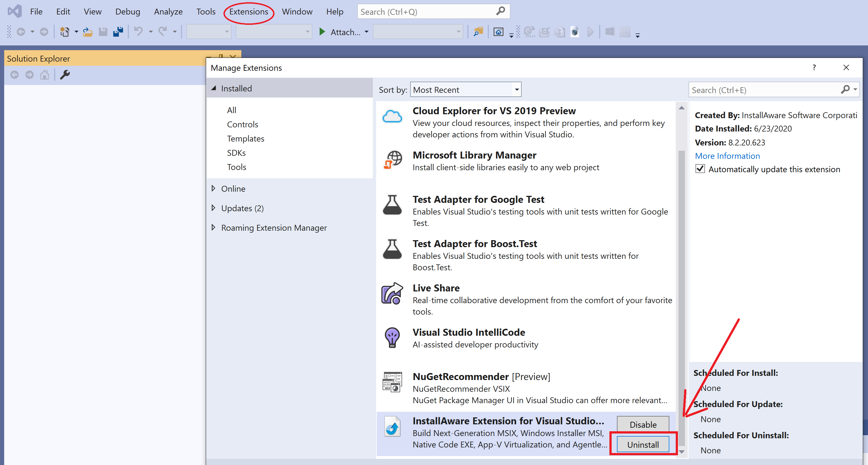Open the Tools menu in menu bar
The height and width of the screenshot is (465, 868).
click(x=206, y=11)
